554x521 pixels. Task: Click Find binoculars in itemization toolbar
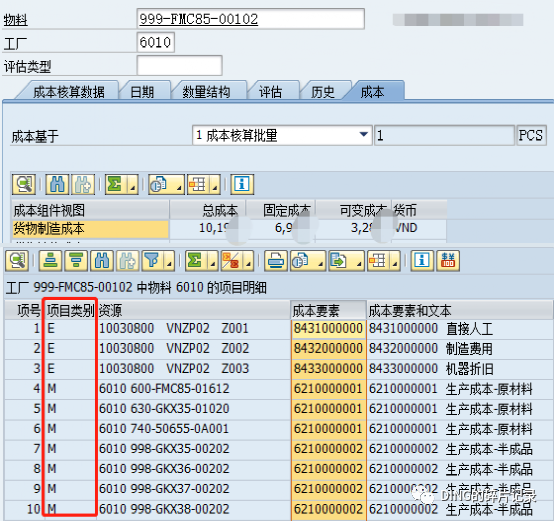(102, 261)
